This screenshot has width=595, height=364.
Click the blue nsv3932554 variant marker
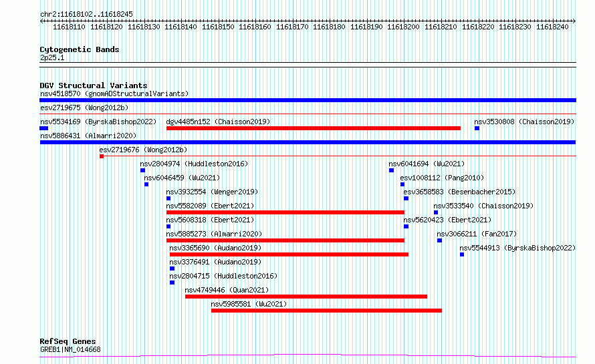tap(168, 198)
